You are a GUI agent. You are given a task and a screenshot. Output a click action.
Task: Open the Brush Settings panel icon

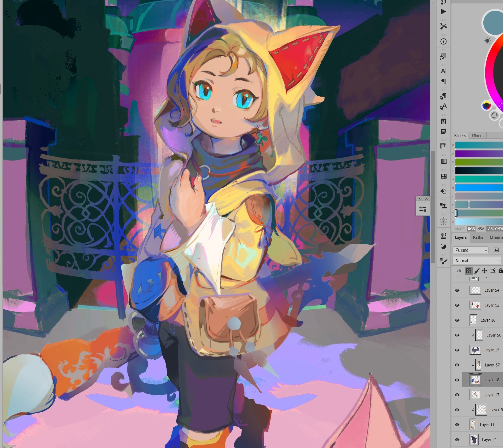pos(443,261)
